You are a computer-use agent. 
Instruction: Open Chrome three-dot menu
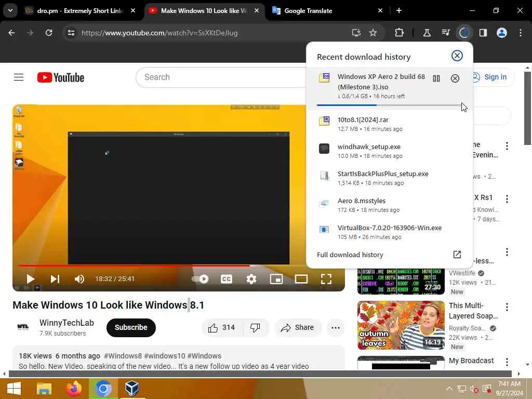(521, 33)
